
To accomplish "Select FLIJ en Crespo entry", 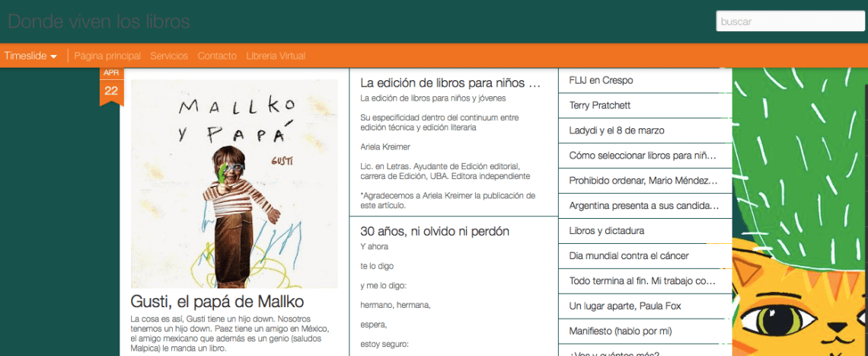I will point(645,80).
